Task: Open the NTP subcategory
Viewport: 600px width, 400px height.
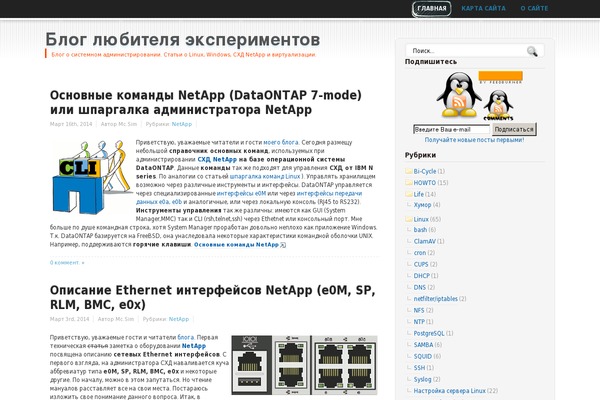Action: (419, 322)
